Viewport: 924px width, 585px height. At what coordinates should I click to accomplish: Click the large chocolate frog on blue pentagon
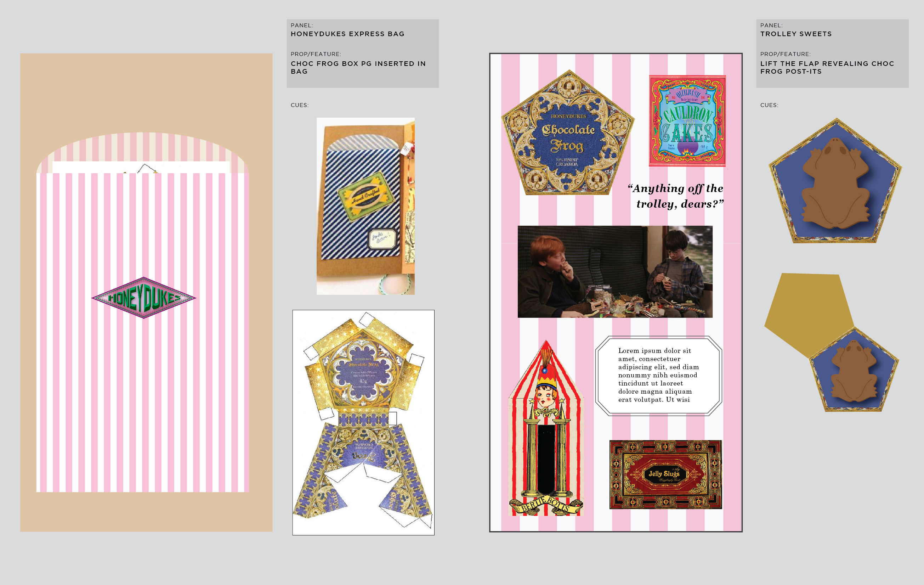pos(835,181)
